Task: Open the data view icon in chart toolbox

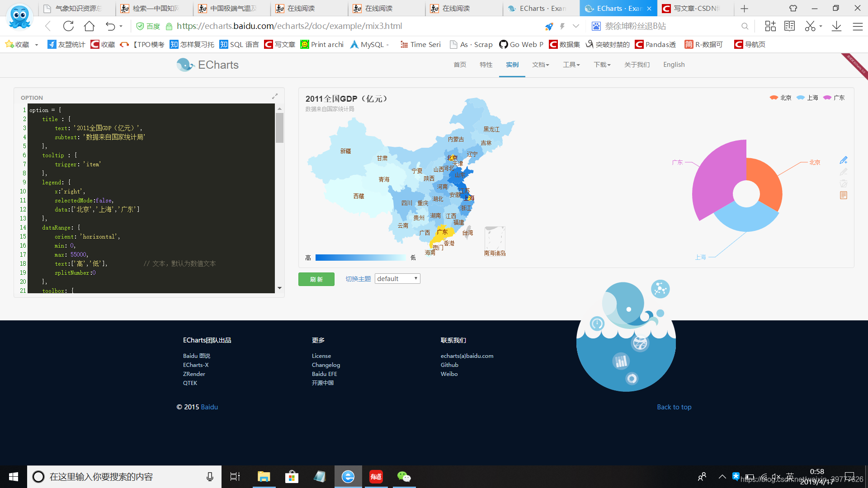Action: pyautogui.click(x=844, y=195)
